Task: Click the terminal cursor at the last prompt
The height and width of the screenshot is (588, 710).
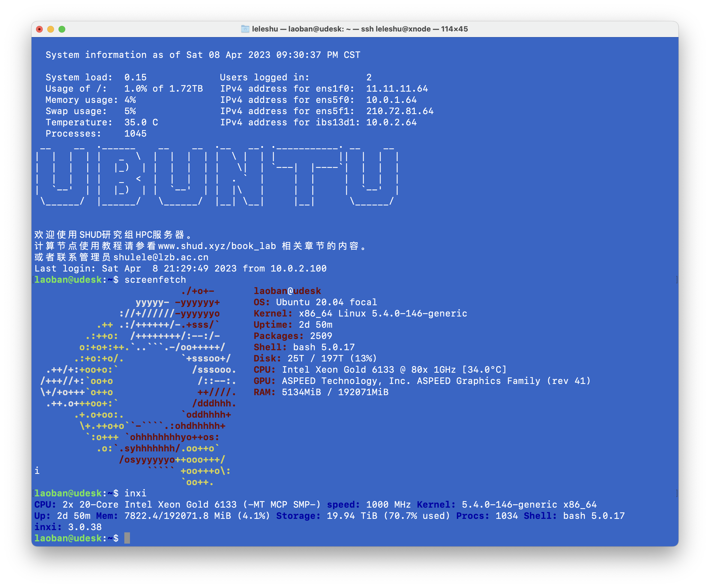Action: tap(127, 538)
